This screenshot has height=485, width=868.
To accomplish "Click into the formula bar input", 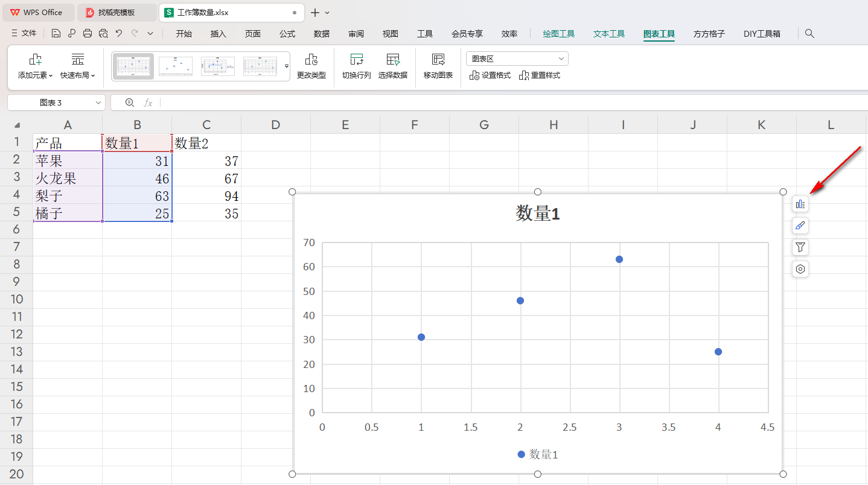I will (513, 103).
